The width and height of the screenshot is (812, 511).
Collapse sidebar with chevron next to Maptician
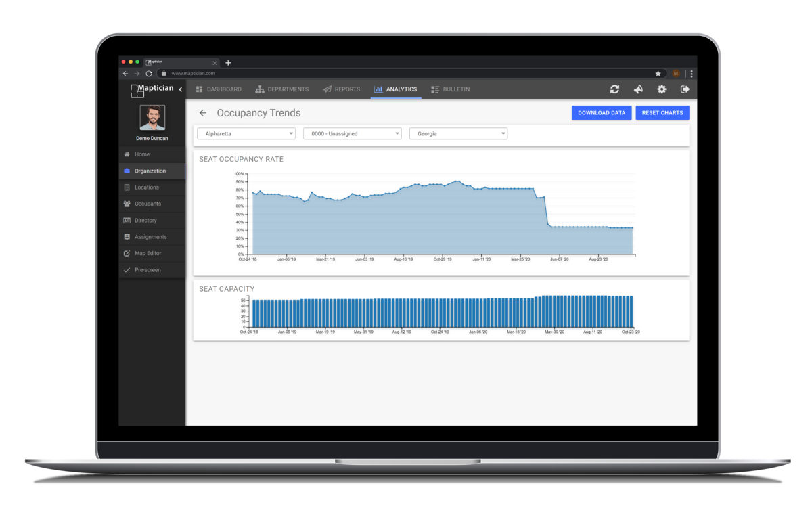181,89
